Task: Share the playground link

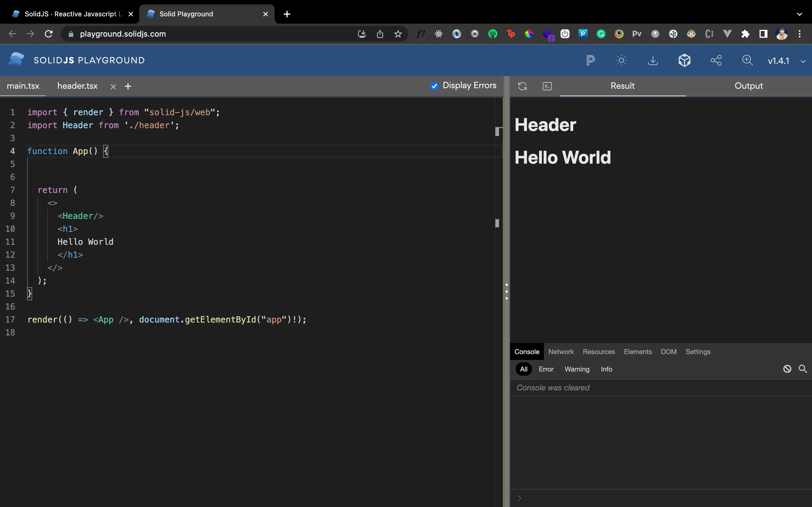Action: tap(716, 60)
